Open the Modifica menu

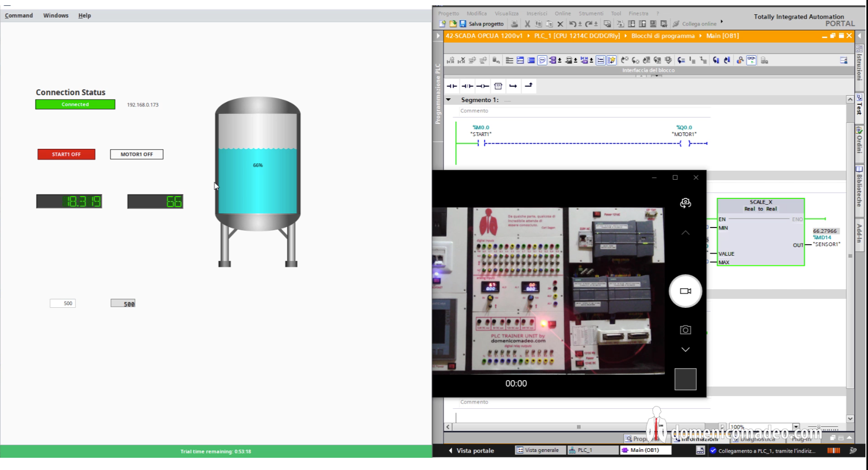pos(476,13)
